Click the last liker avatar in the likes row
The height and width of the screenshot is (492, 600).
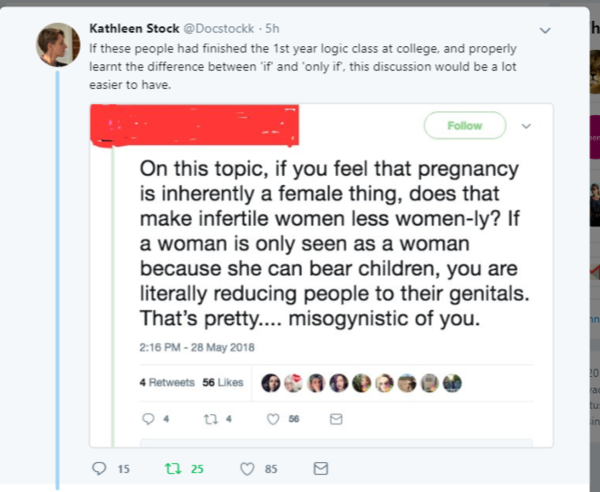(x=452, y=382)
